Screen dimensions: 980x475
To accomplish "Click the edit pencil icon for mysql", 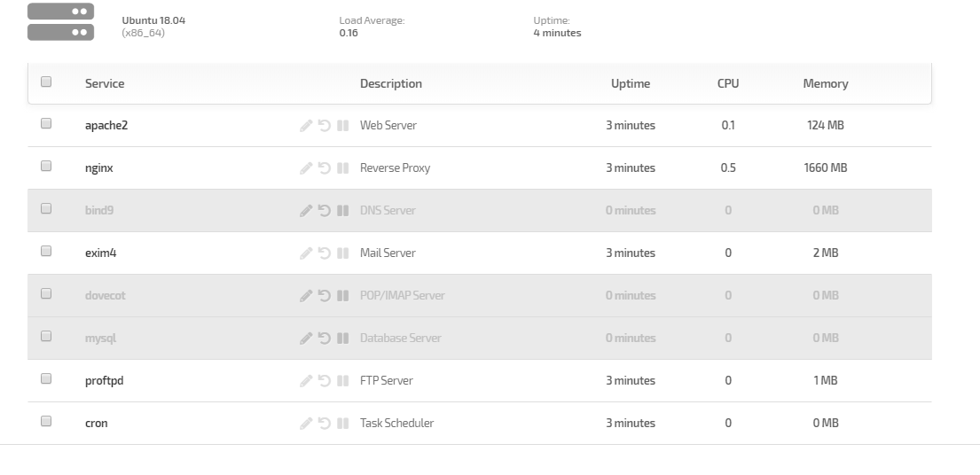I will (306, 338).
